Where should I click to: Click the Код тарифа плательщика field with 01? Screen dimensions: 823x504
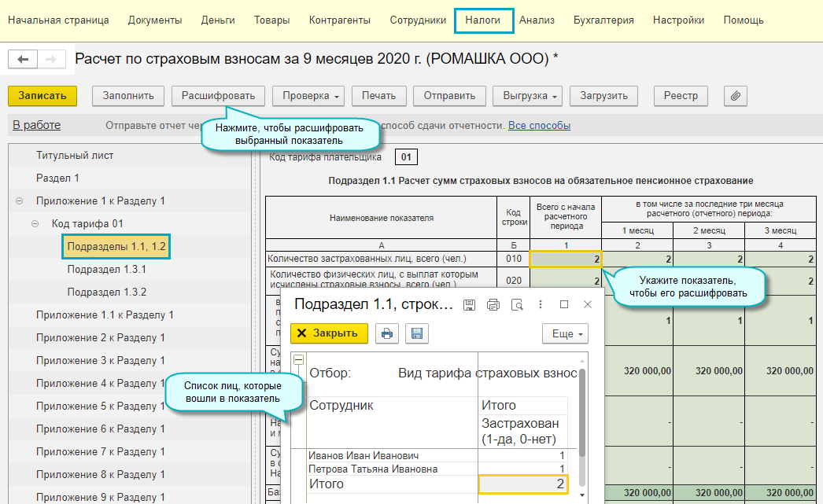click(x=406, y=156)
